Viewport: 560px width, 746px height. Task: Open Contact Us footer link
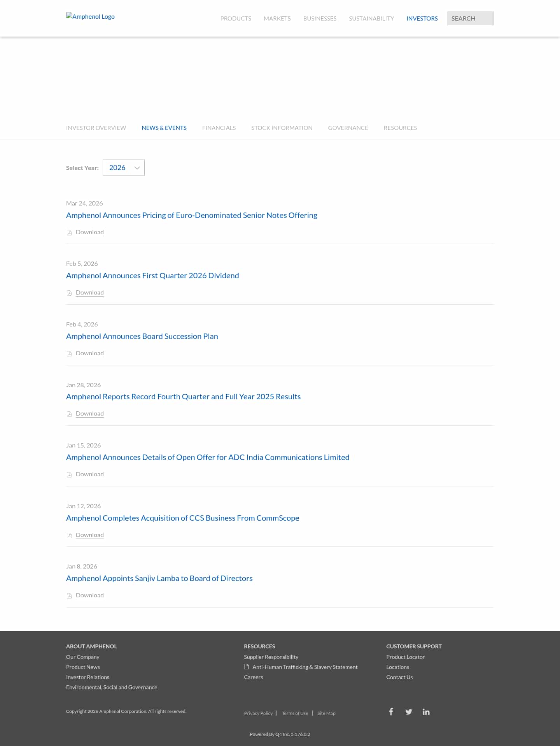pos(399,677)
